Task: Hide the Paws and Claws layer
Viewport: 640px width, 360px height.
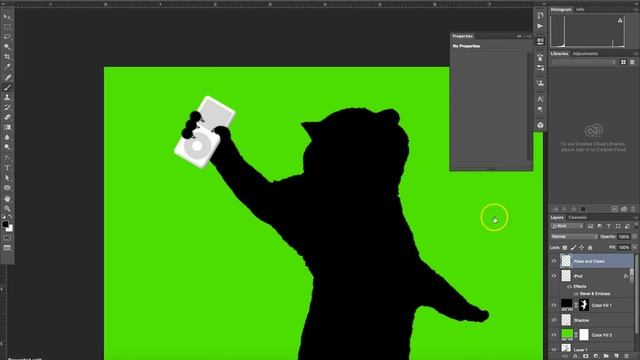Action: click(554, 261)
